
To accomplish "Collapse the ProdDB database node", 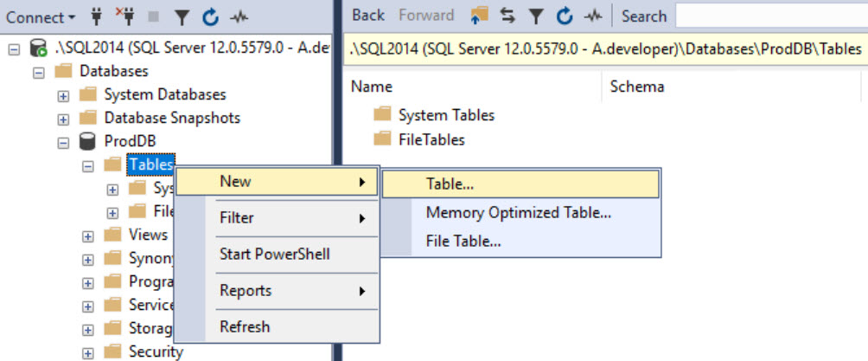I will 63,143.
